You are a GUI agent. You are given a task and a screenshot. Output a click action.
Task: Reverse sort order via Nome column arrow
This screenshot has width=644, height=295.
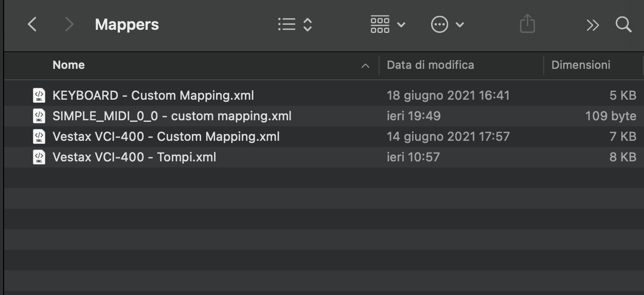(x=366, y=66)
